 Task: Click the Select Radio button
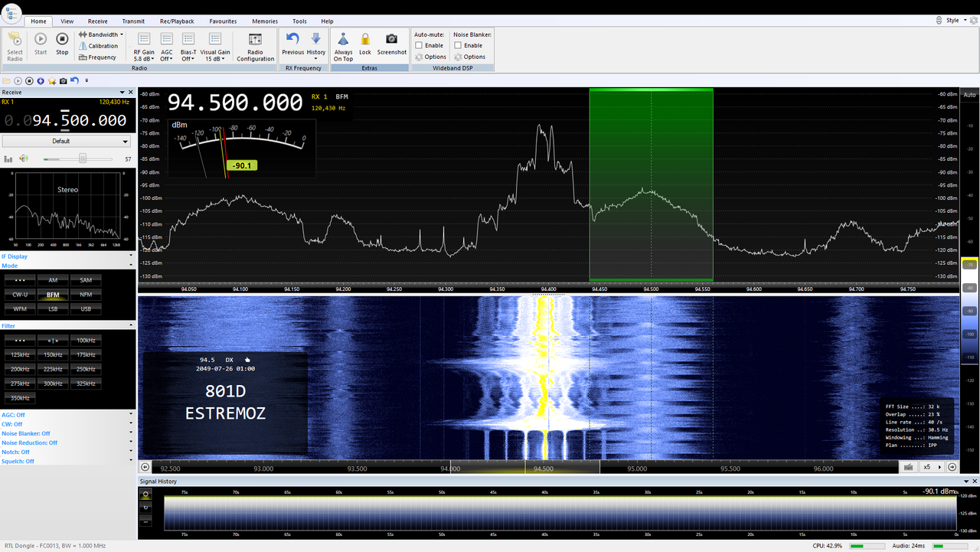coord(15,46)
